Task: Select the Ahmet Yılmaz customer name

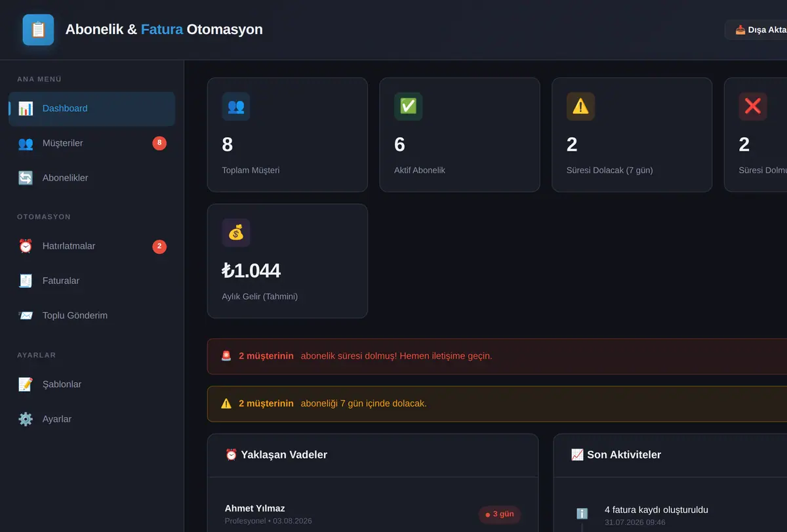Action: pyautogui.click(x=255, y=508)
